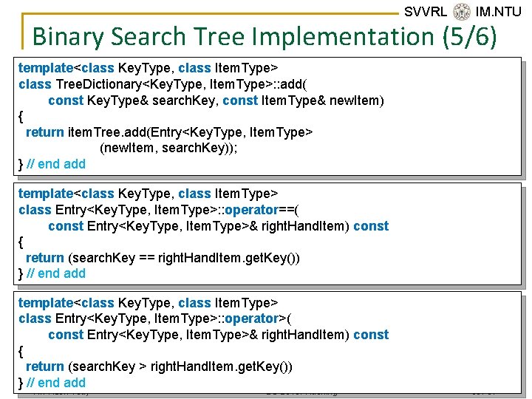Click the opening brace in the TreeDictionary box

click(x=21, y=117)
